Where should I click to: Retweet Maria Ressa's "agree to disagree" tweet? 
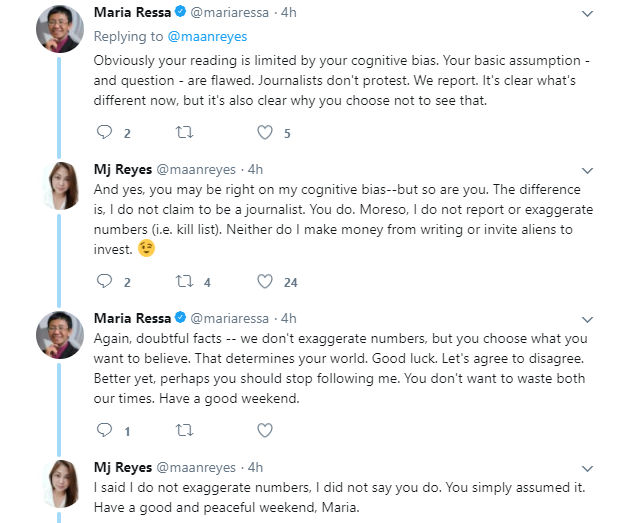[184, 430]
